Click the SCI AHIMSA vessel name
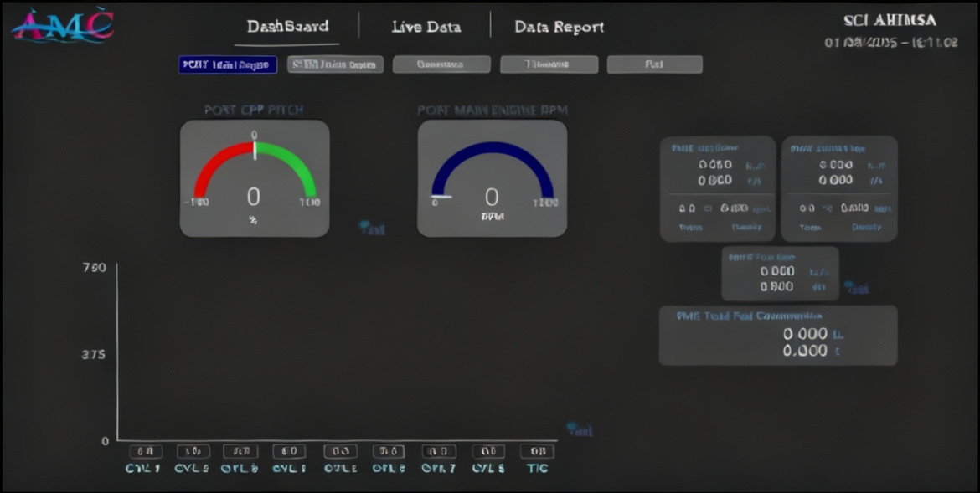This screenshot has height=493, width=980. [890, 21]
